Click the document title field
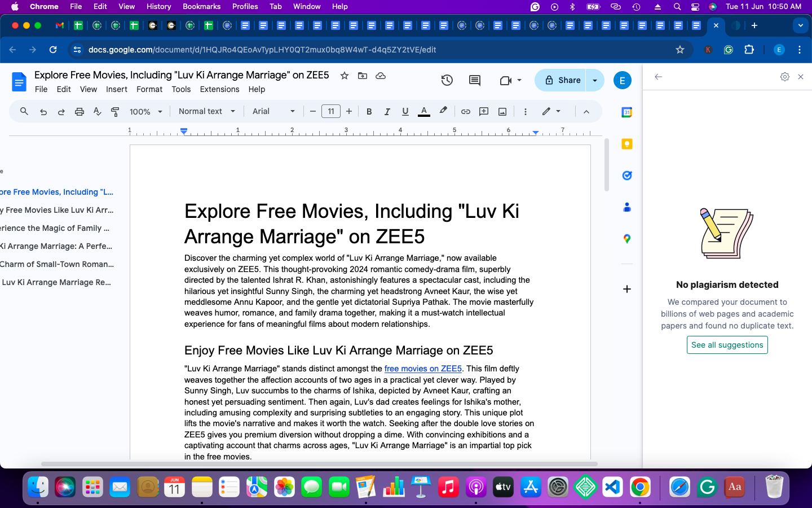812x508 pixels. pos(182,75)
